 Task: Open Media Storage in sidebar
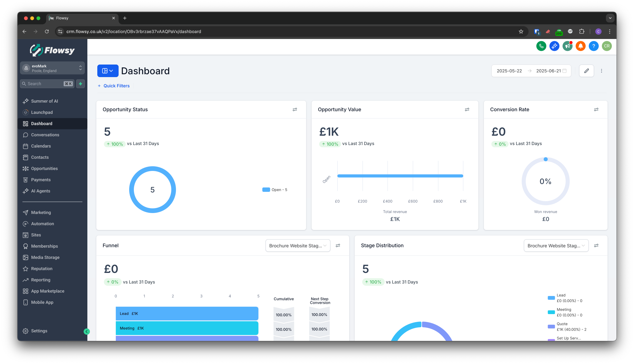tap(52, 257)
